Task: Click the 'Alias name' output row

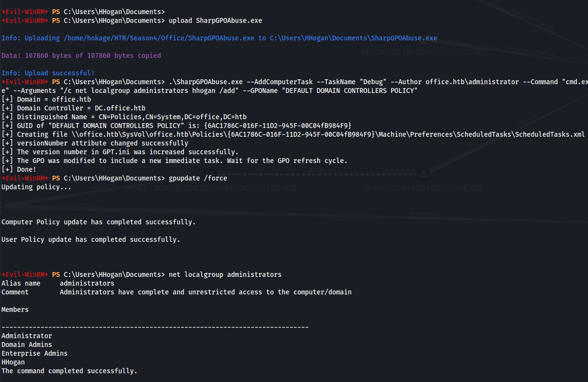Action: [x=58, y=283]
